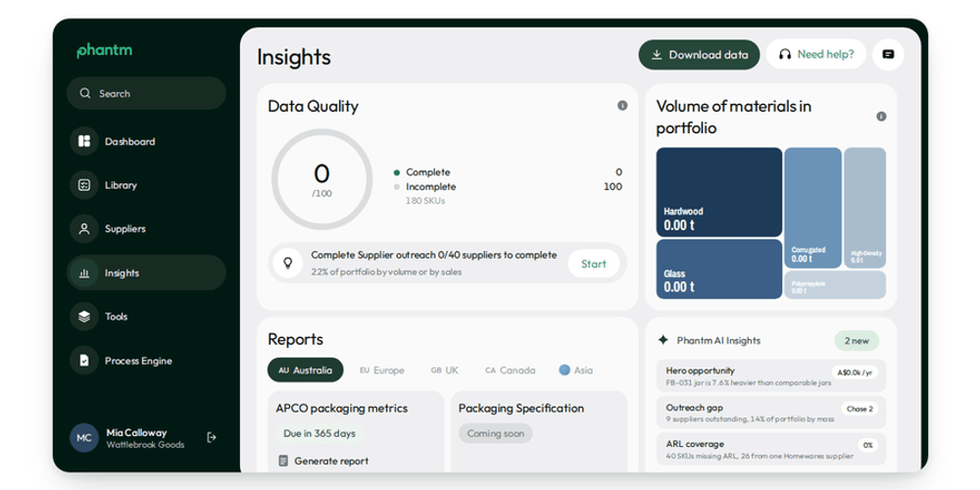Image resolution: width=980 pixels, height=490 pixels.
Task: Switch to the Canada reports tab
Action: point(510,370)
